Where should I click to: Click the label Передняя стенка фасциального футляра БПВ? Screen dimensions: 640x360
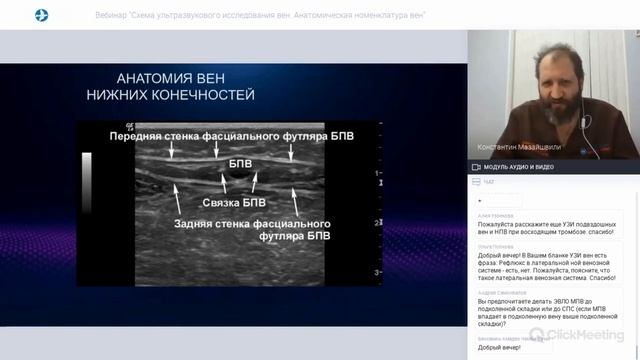pos(231,136)
